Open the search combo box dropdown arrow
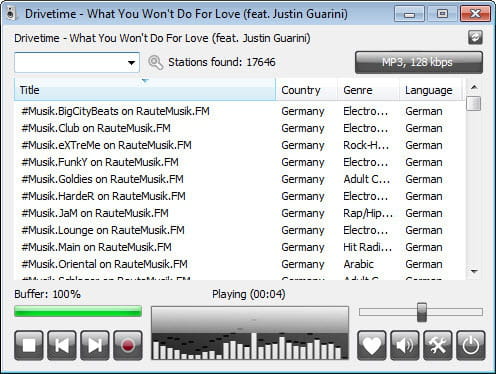This screenshot has height=374, width=496. point(132,62)
